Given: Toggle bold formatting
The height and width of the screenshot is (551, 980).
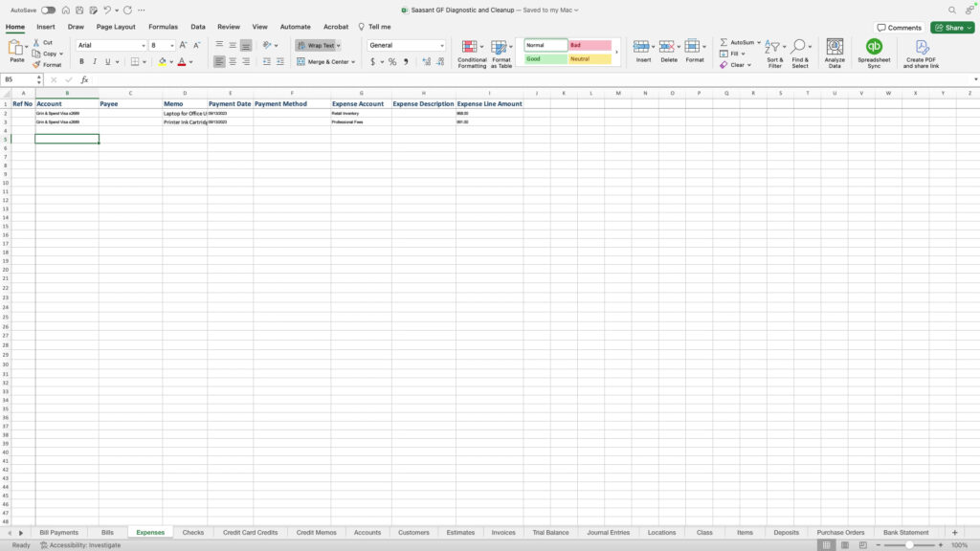Looking at the screenshot, I should [81, 60].
